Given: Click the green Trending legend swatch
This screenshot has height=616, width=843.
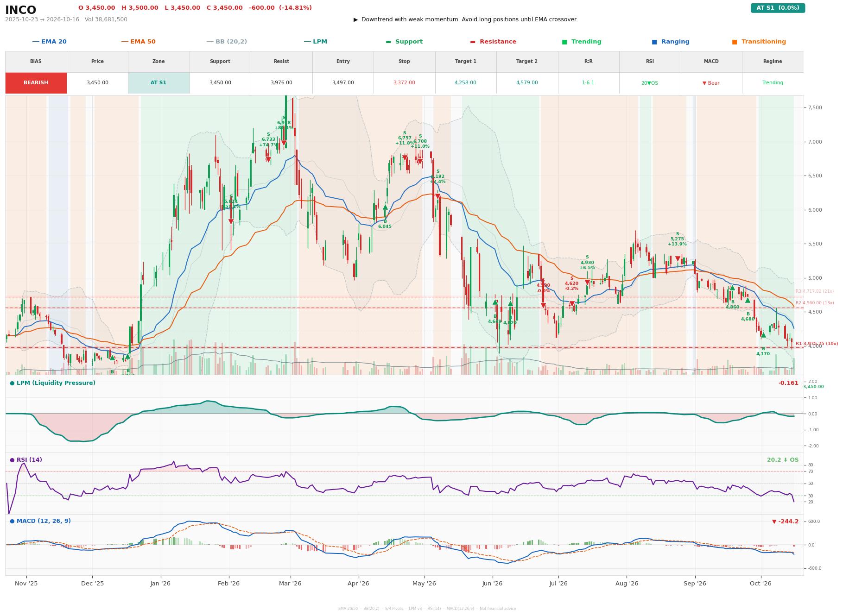Looking at the screenshot, I should pos(564,42).
